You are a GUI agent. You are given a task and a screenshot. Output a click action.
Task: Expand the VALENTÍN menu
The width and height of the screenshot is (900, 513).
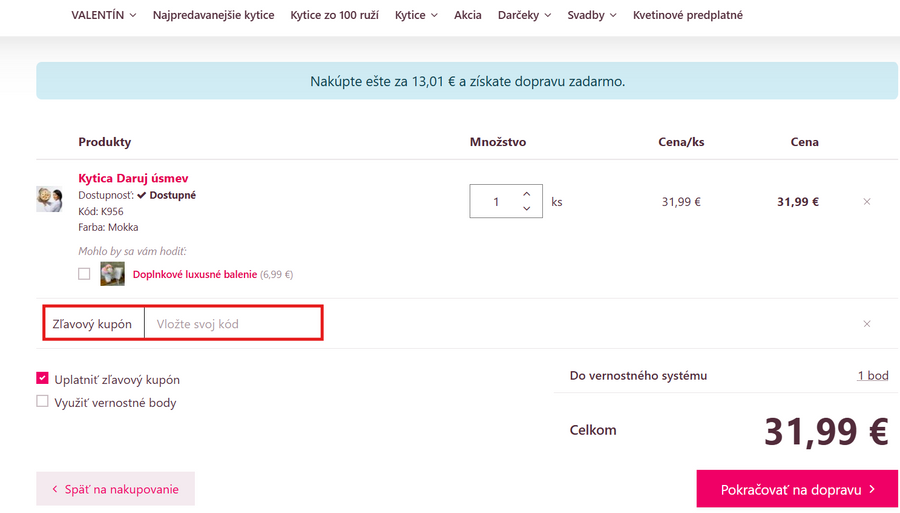[104, 15]
